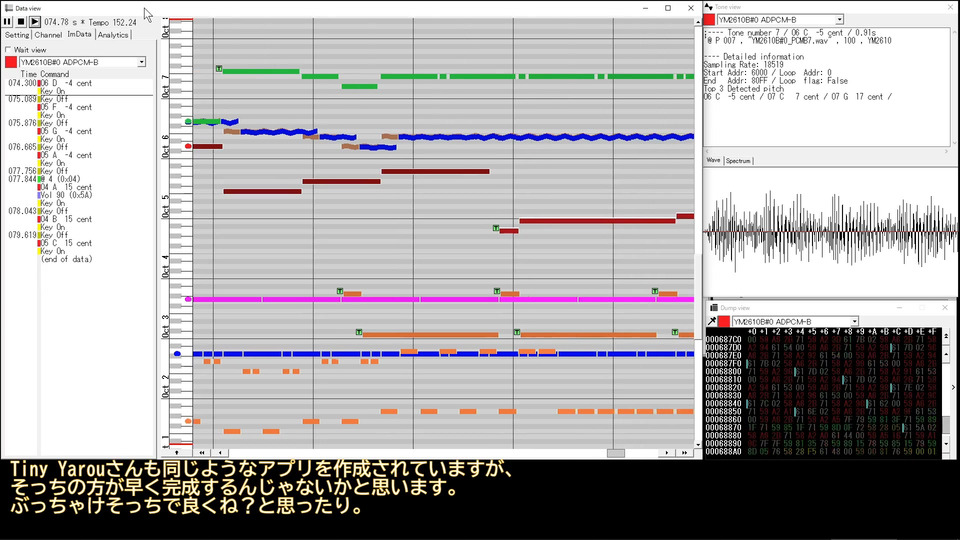Viewport: 960px width, 540px height.
Task: Select the ImData tab
Action: coord(80,34)
